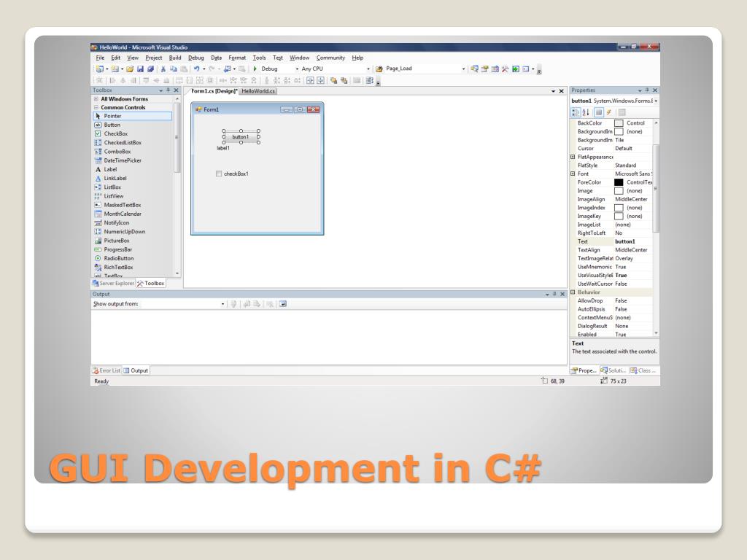Screen dimensions: 747x560
Task: Click the Text property value button1
Action: click(x=625, y=241)
